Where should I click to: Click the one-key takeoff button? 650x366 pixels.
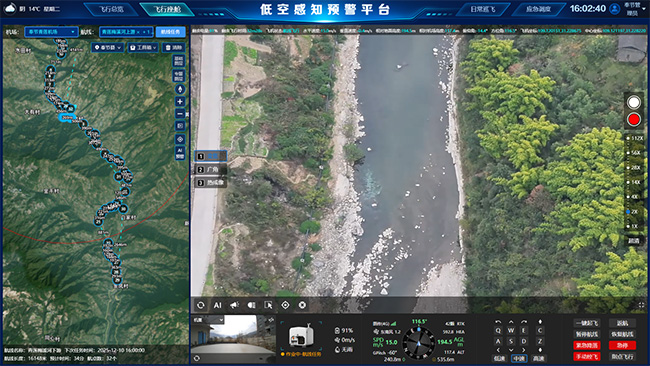point(587,323)
